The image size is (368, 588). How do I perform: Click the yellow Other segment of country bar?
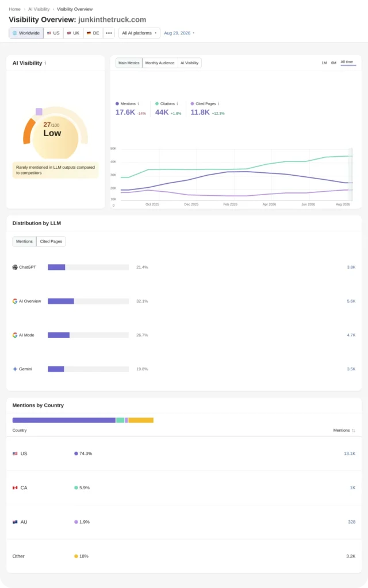pos(141,420)
